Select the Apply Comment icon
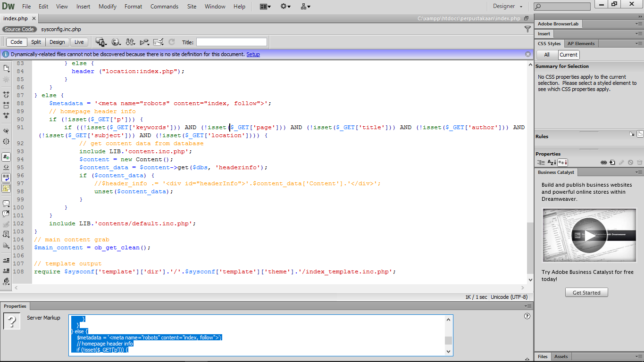The height and width of the screenshot is (362, 644). [6, 204]
